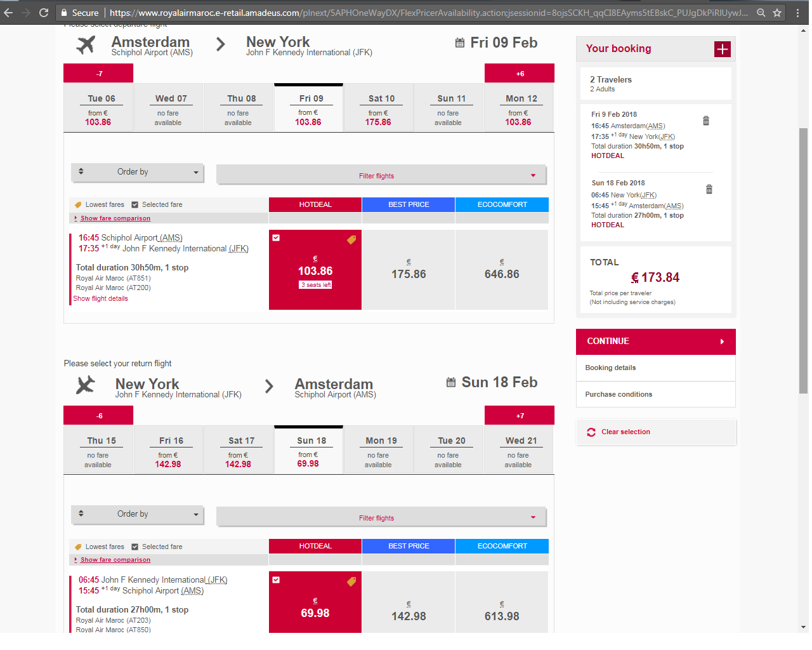The height and width of the screenshot is (650, 812).
Task: Open the return Order by dropdown
Action: [x=137, y=514]
